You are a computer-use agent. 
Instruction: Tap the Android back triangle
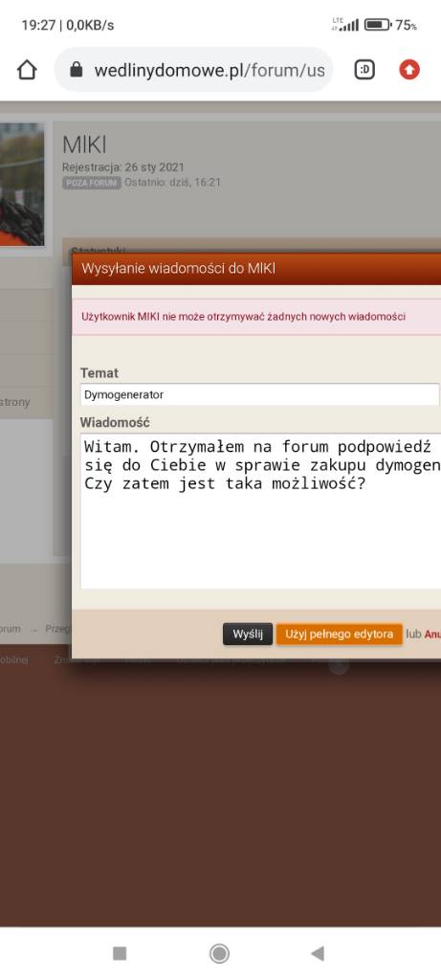[x=318, y=953]
